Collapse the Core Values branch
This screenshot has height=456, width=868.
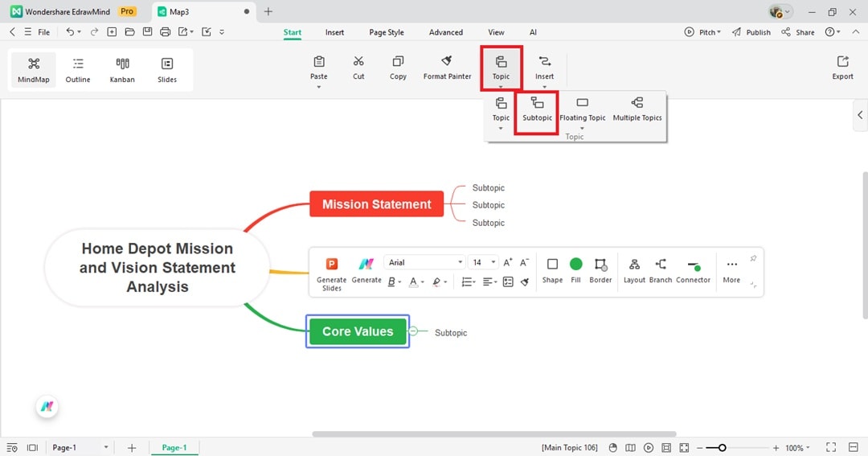click(414, 331)
